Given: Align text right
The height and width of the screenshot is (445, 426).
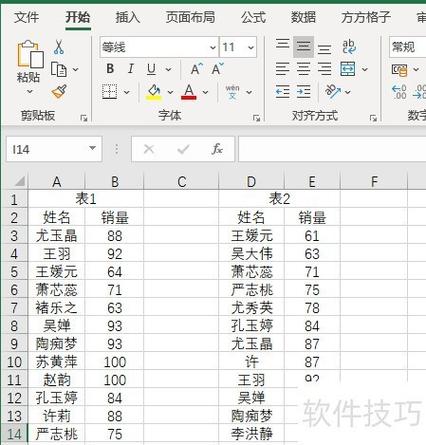Looking at the screenshot, I should [324, 69].
